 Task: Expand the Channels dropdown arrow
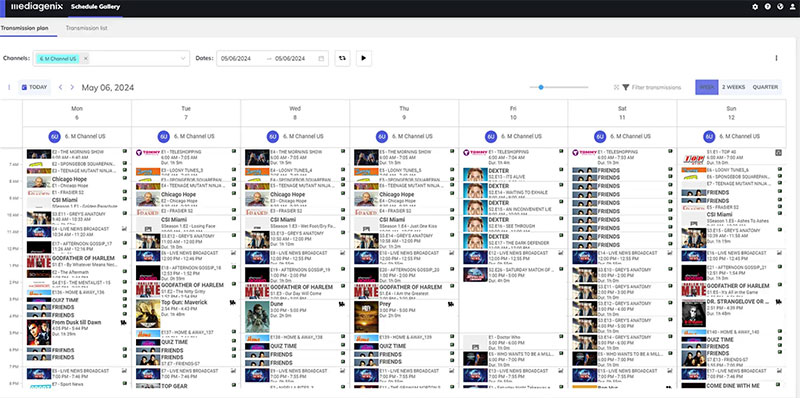[183, 59]
